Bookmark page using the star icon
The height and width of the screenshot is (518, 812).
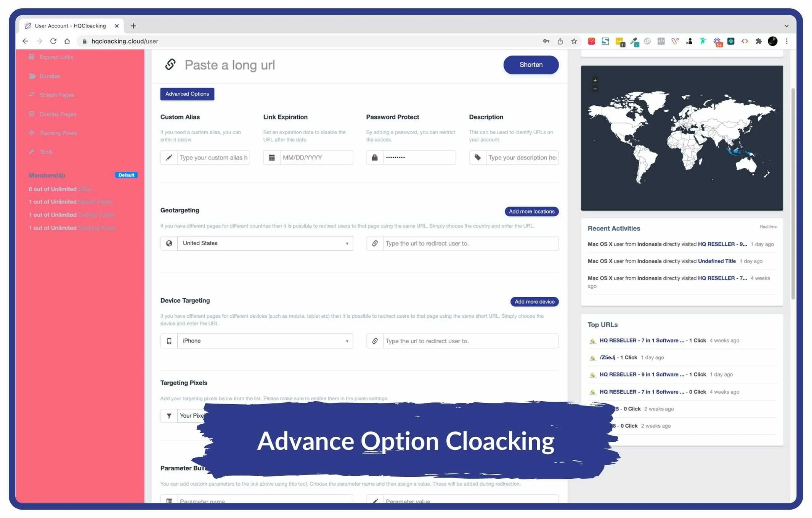pyautogui.click(x=574, y=41)
